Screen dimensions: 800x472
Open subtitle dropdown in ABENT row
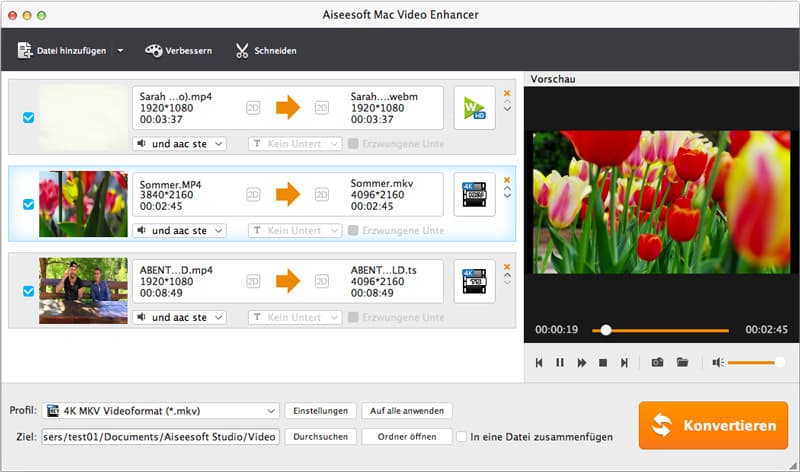295,317
